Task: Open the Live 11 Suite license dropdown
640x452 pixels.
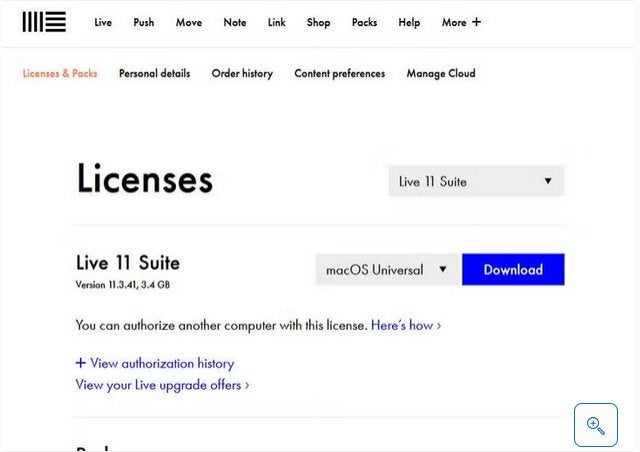Action: point(476,181)
